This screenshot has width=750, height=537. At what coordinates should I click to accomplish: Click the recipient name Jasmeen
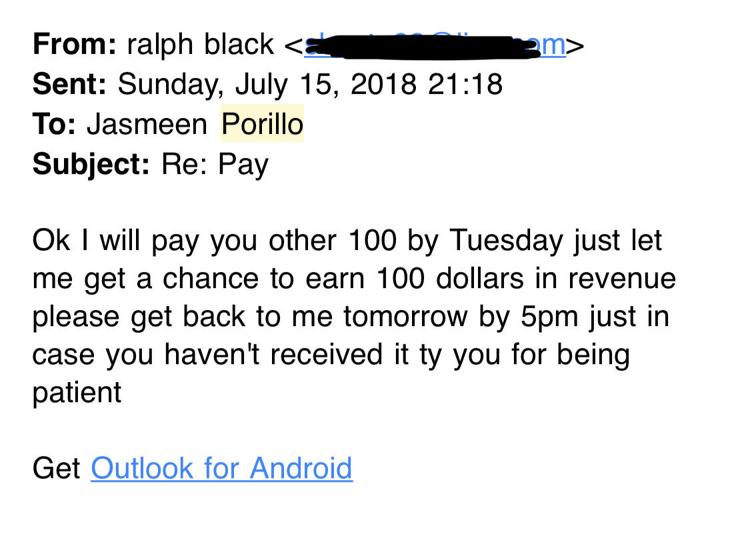pos(147,124)
